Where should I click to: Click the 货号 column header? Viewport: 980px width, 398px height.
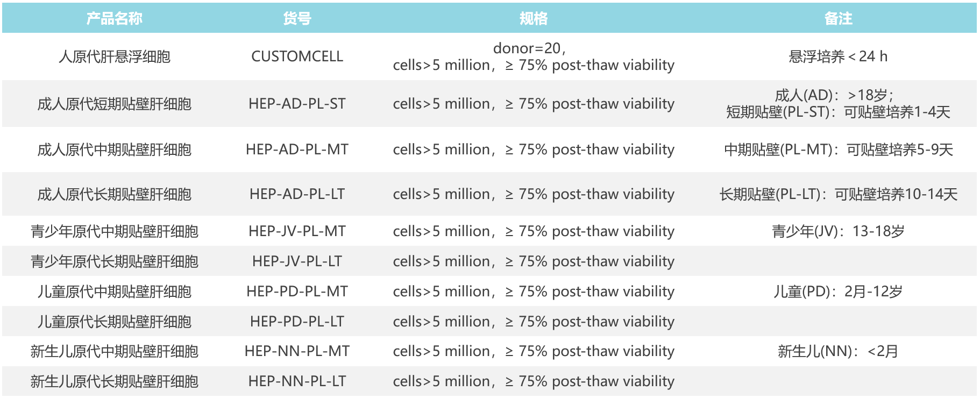(x=297, y=19)
